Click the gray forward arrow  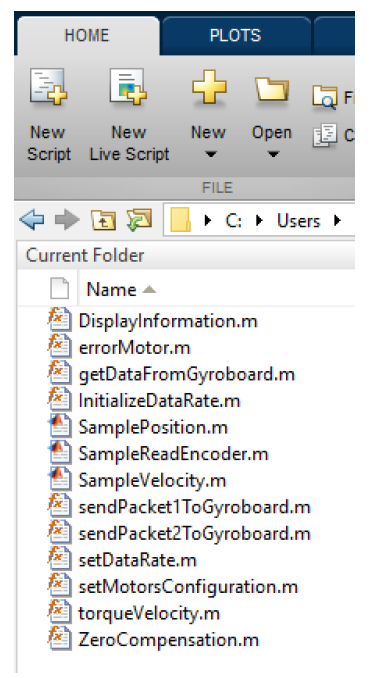click(x=67, y=220)
